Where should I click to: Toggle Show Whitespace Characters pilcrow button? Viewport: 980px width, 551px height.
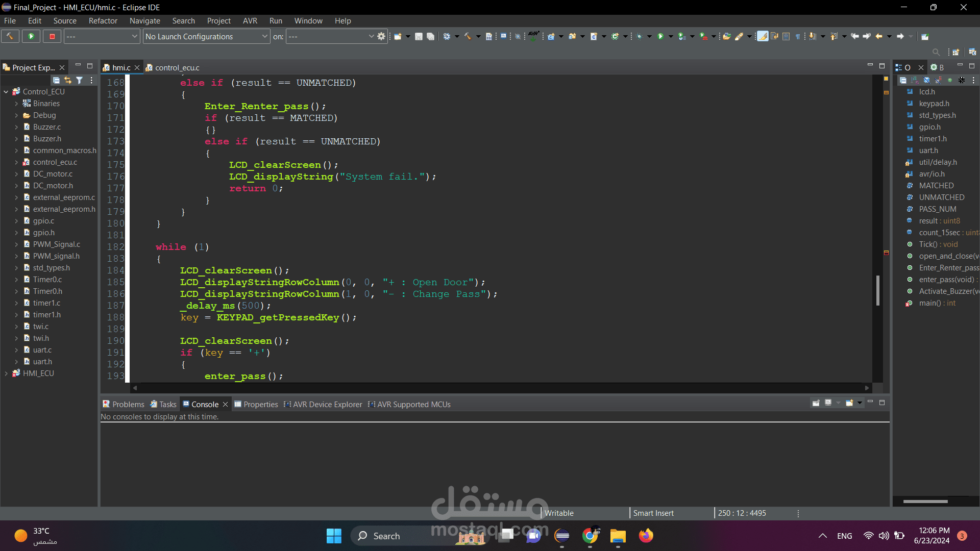click(x=798, y=36)
